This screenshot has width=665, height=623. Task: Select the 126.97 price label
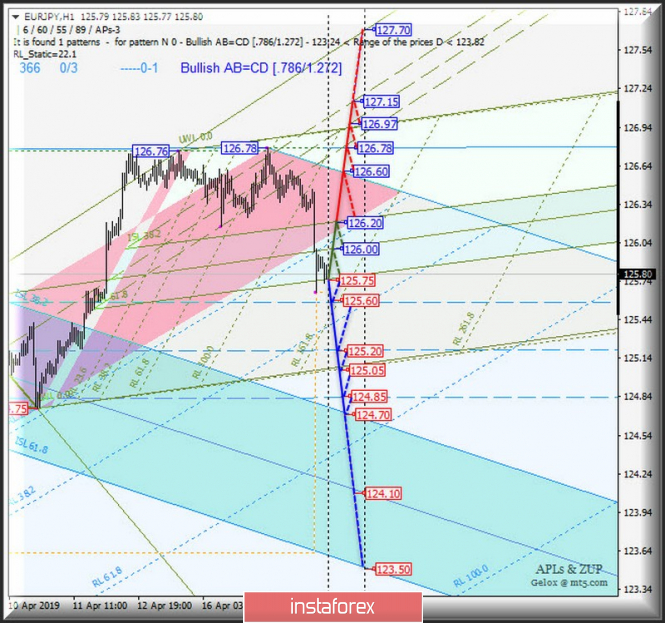point(380,124)
